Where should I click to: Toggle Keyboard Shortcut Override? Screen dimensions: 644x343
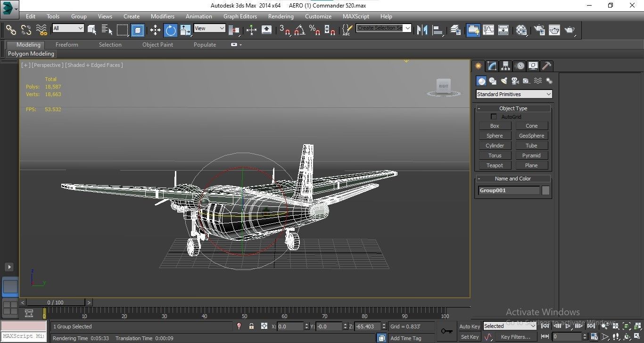pos(266,30)
